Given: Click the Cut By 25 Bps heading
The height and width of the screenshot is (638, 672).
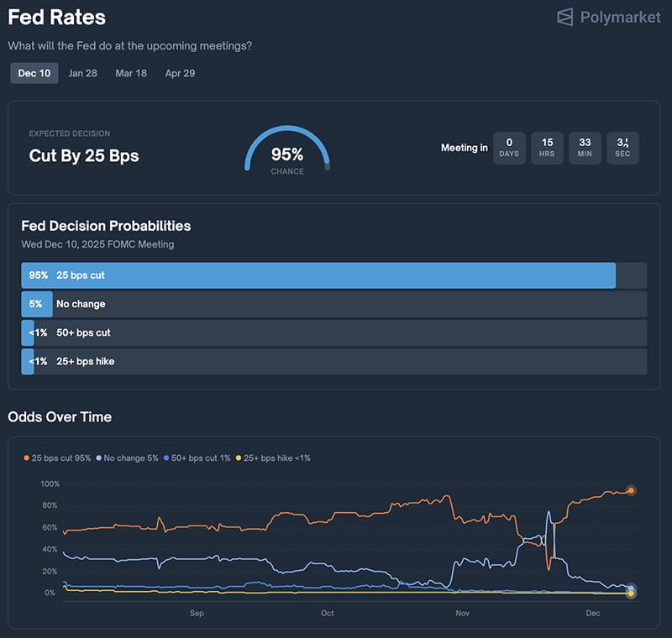Looking at the screenshot, I should [x=84, y=155].
